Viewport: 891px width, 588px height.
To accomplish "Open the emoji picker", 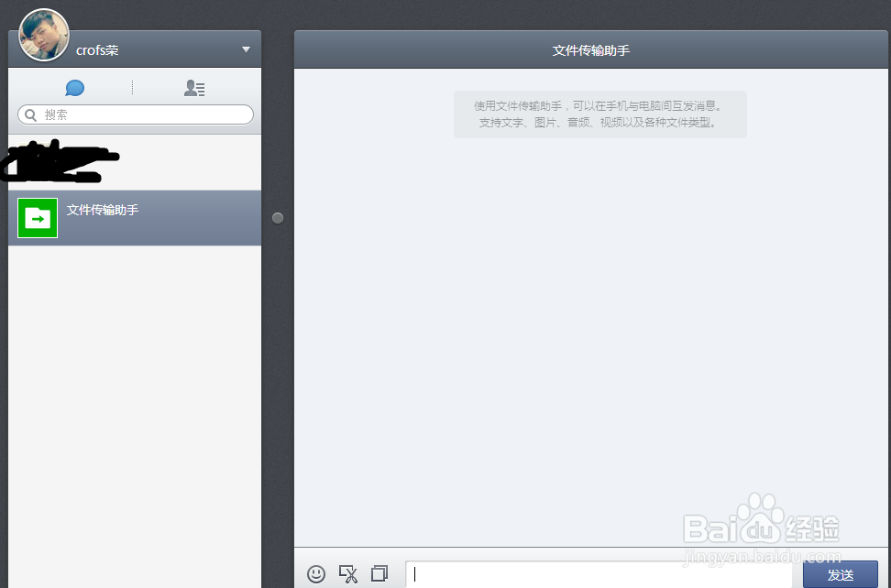I will [x=316, y=573].
